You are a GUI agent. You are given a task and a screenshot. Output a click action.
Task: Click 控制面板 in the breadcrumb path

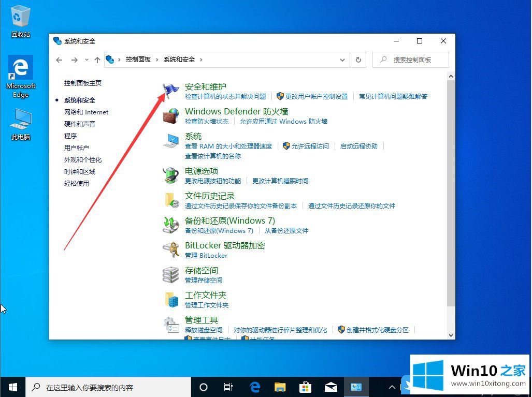pos(138,60)
